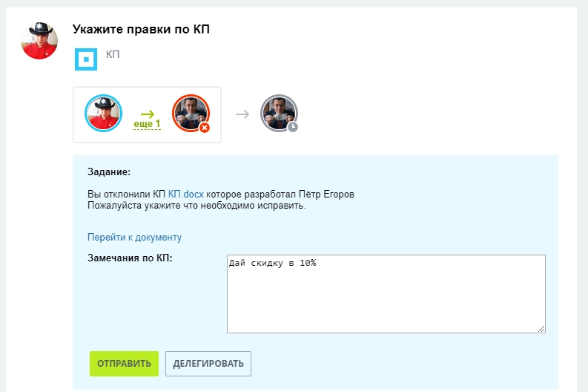Click the 'Замечания по КП:' label
This screenshot has height=392, width=588.
point(130,258)
